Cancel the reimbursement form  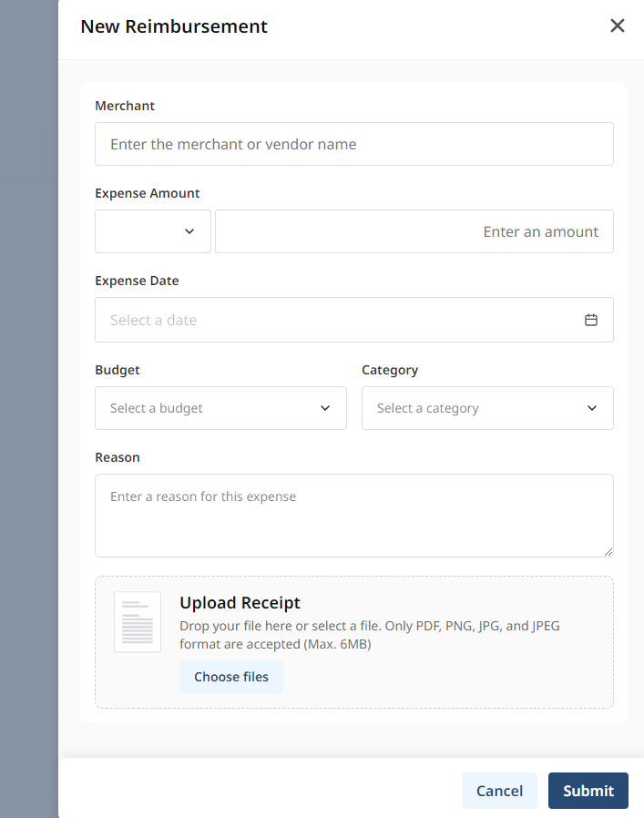coord(499,791)
